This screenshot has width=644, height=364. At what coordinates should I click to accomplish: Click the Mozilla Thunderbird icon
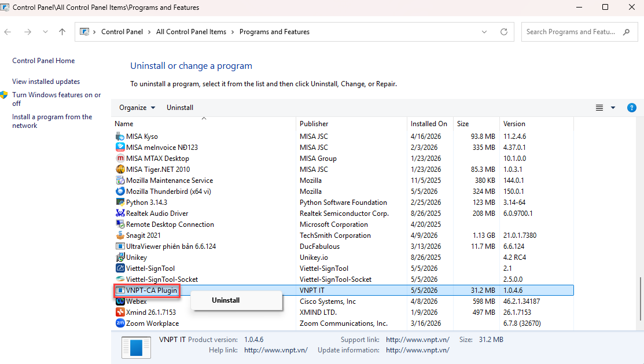(120, 191)
